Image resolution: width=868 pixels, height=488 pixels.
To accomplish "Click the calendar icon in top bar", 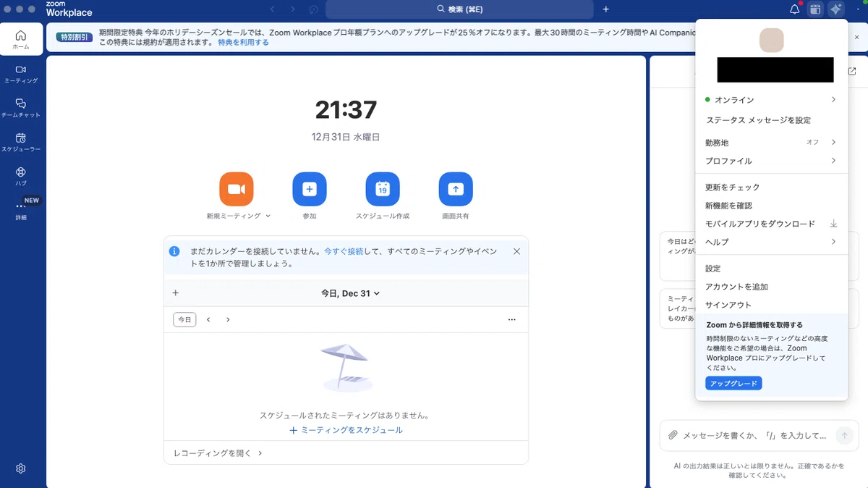I will [x=815, y=9].
